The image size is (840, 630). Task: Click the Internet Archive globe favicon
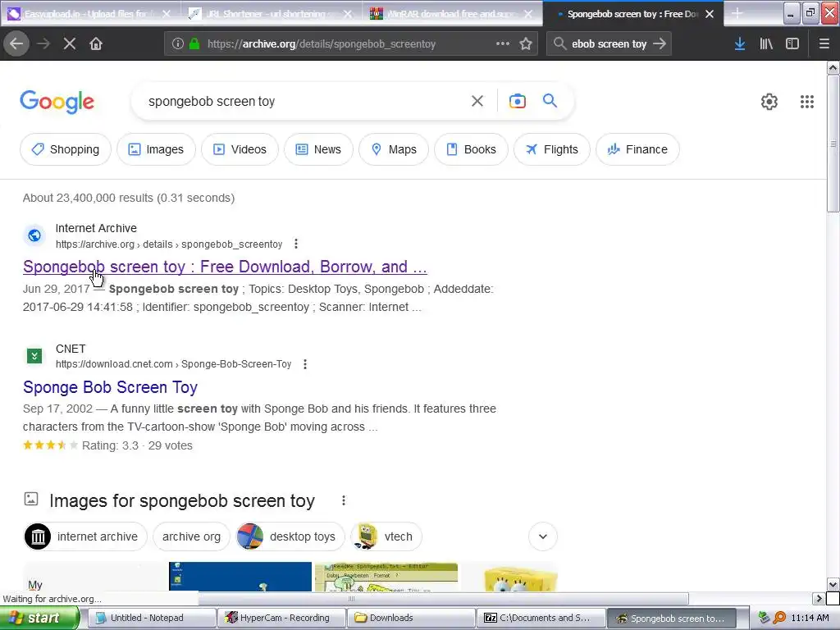34,235
